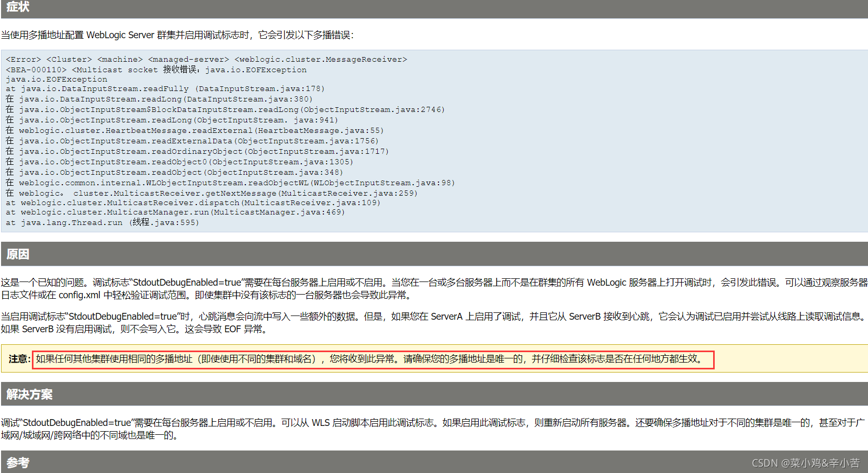This screenshot has height=473, width=868.
Task: Click the intro sentence about WebLogic Server 群集
Action: pyautogui.click(x=177, y=35)
